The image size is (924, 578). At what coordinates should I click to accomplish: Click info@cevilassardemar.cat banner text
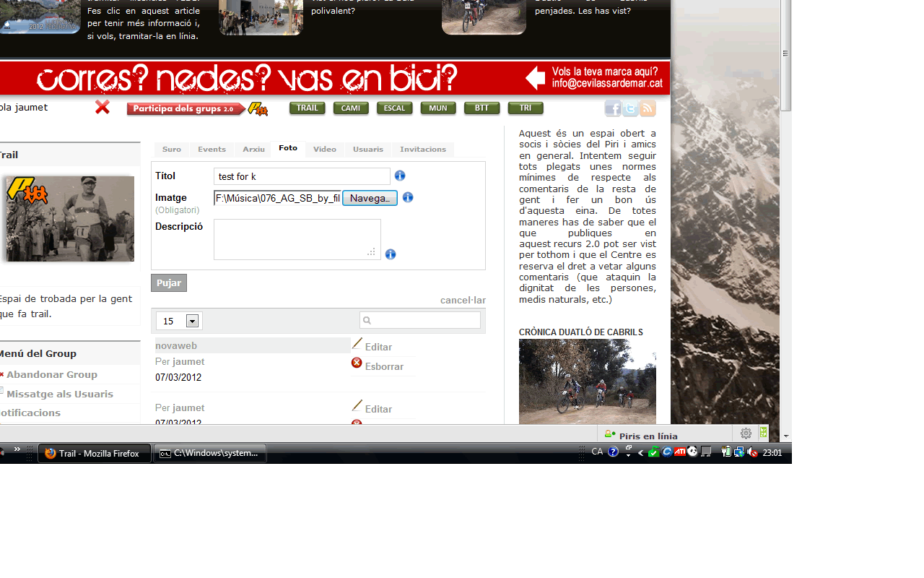coord(607,84)
